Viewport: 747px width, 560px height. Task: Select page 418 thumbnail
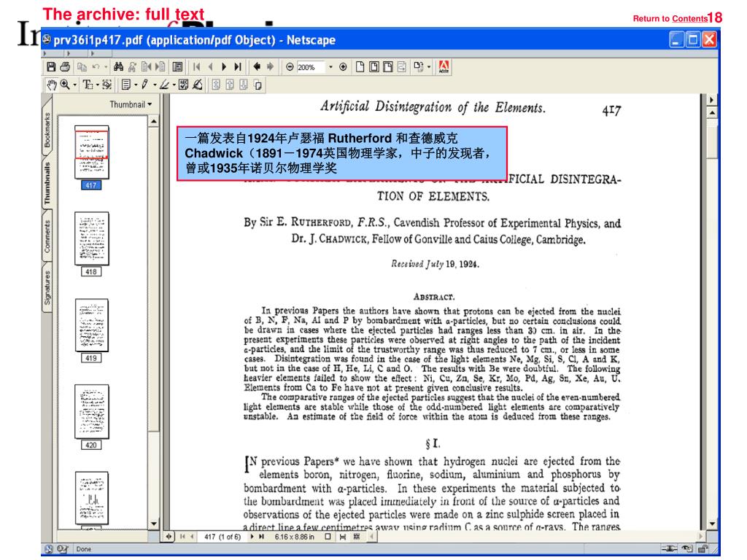tap(91, 238)
